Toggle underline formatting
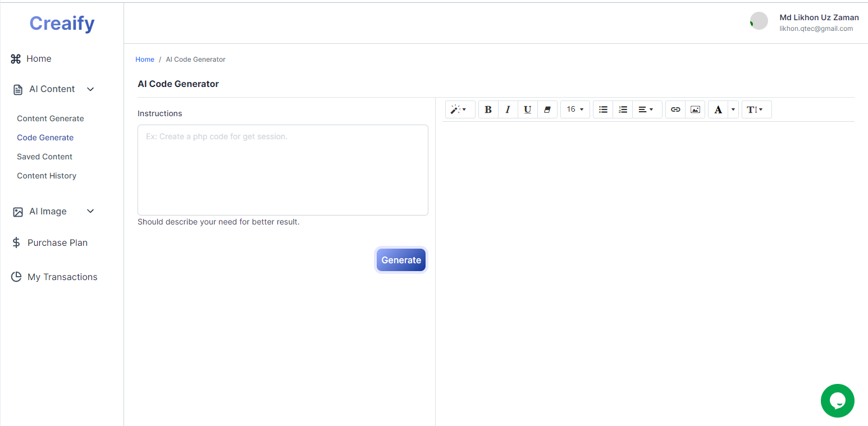Viewport: 868px width, 426px height. [x=527, y=109]
